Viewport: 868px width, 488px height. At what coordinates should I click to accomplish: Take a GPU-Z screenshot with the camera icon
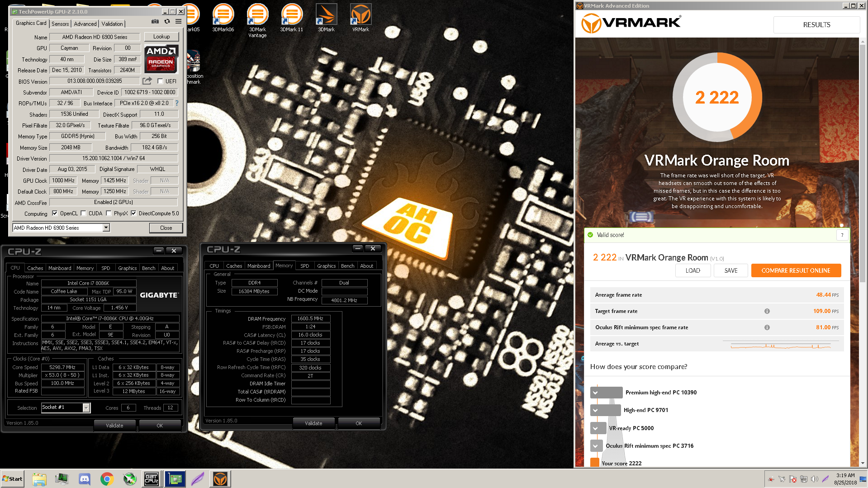coord(155,21)
